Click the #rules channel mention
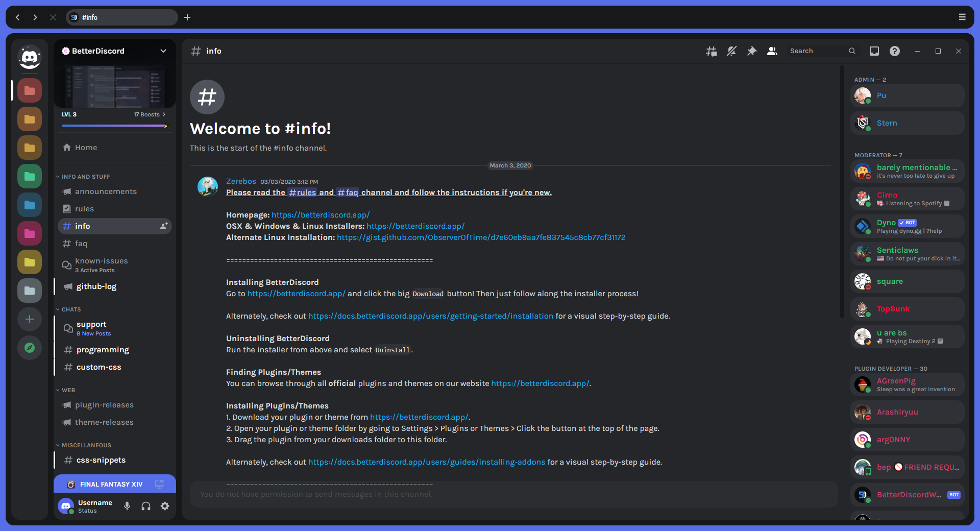980x531 pixels. click(x=302, y=192)
